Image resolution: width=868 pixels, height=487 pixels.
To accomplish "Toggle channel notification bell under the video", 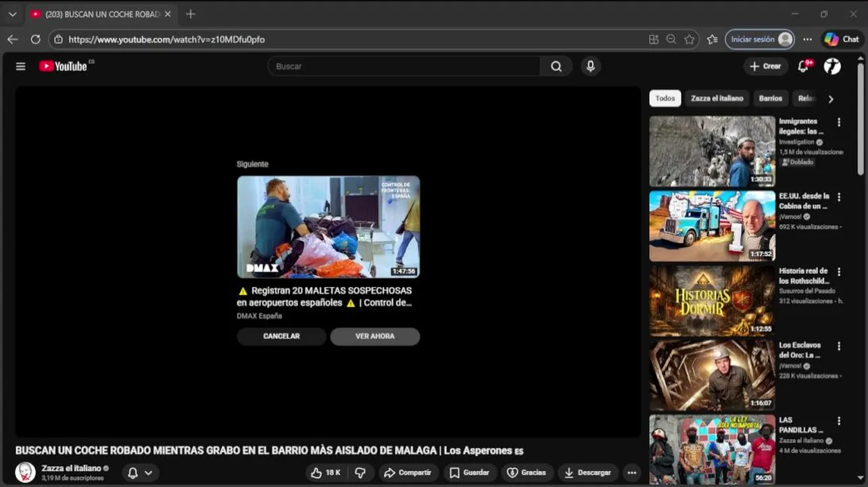I will point(133,473).
